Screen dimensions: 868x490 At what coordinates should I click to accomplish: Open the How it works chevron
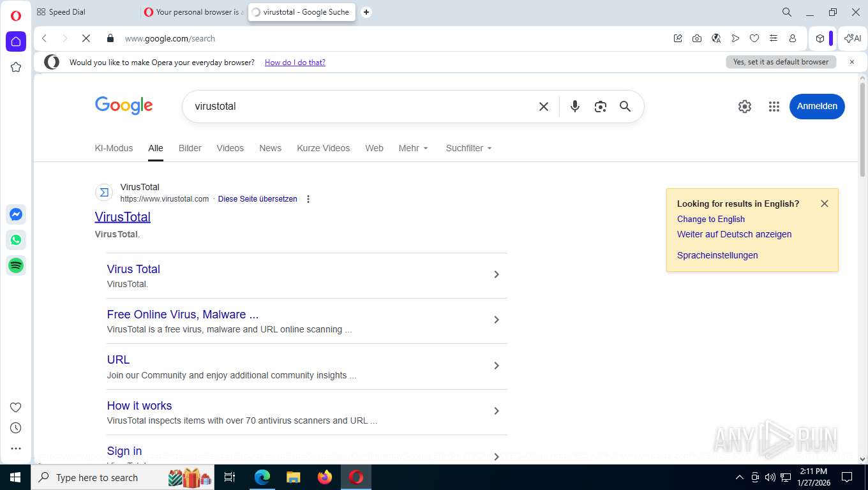497,411
